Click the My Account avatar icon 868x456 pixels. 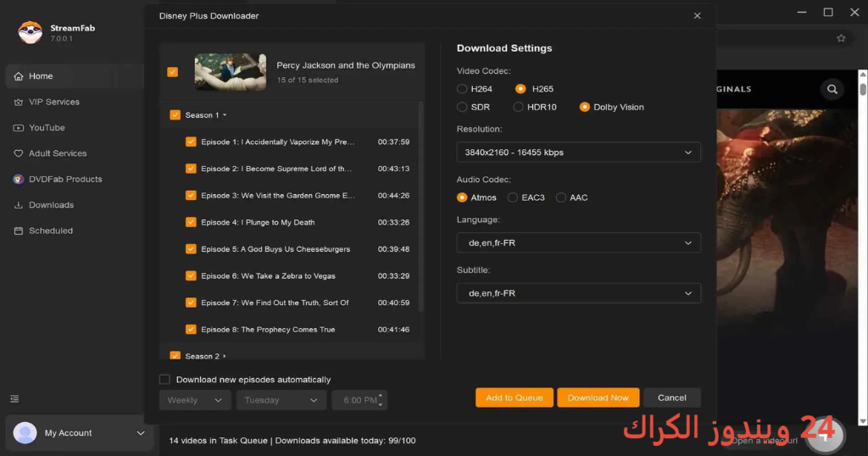pos(25,433)
